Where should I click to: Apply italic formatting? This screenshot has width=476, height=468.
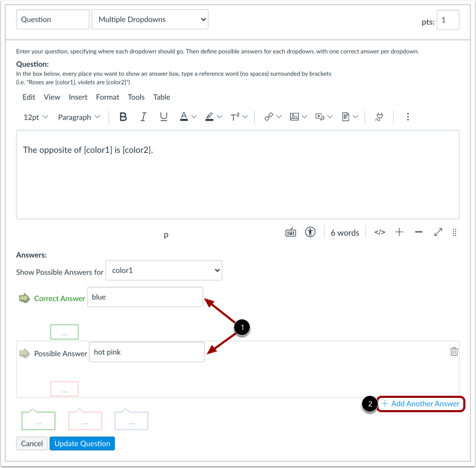[143, 116]
